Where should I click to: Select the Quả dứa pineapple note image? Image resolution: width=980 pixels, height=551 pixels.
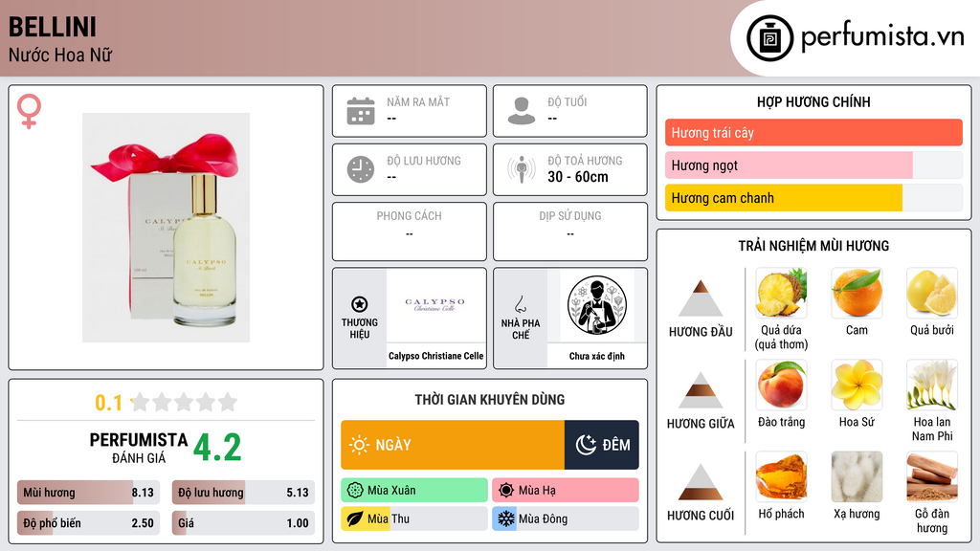coord(781,293)
